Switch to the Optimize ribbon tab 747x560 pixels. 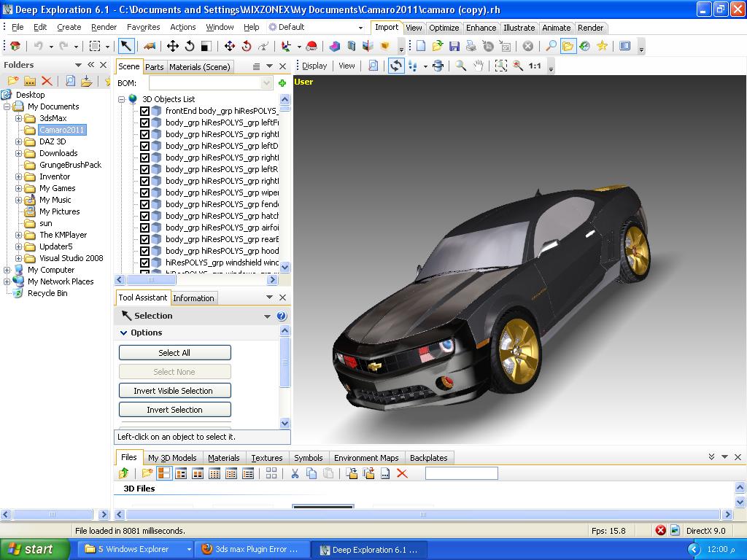(x=444, y=28)
